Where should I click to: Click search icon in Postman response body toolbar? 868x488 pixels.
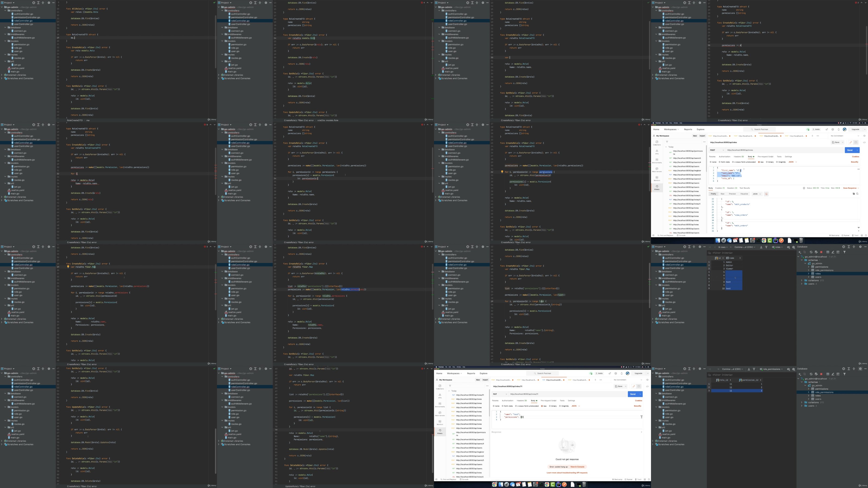point(857,194)
